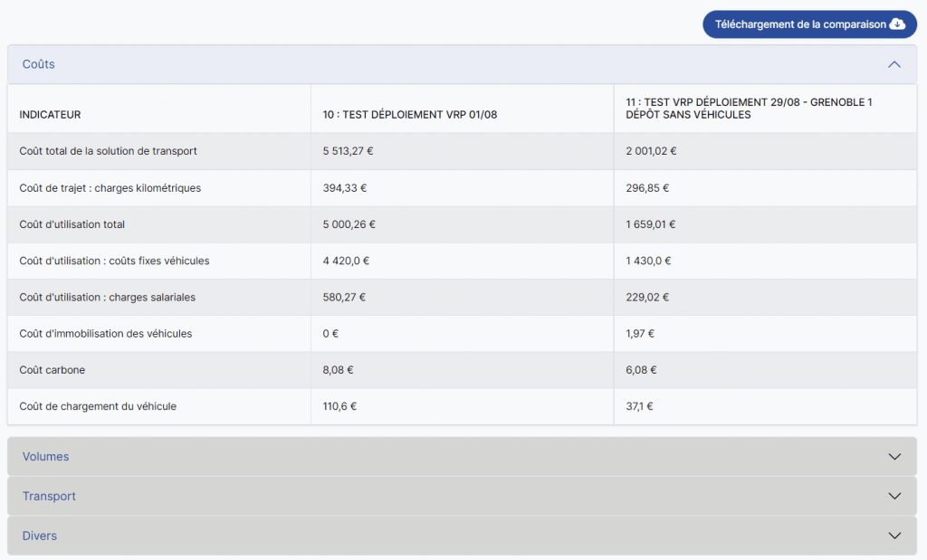The height and width of the screenshot is (560, 927).
Task: Click the Téléchargement de la comparaison button
Action: click(809, 24)
